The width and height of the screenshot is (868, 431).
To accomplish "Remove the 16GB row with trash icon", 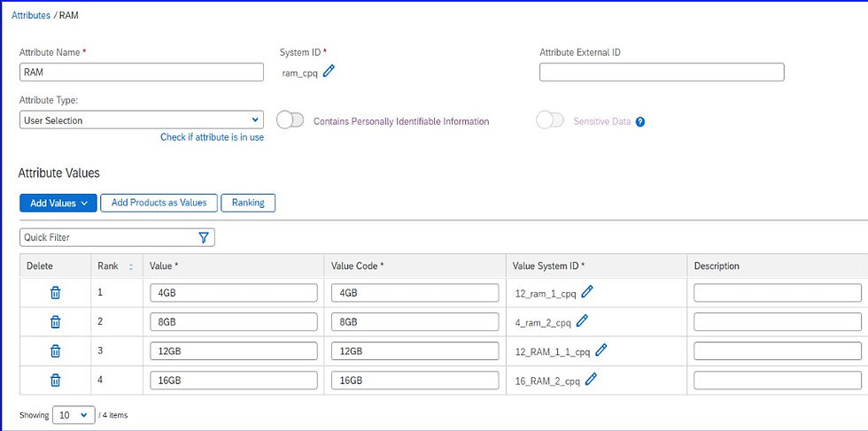I will pos(55,380).
